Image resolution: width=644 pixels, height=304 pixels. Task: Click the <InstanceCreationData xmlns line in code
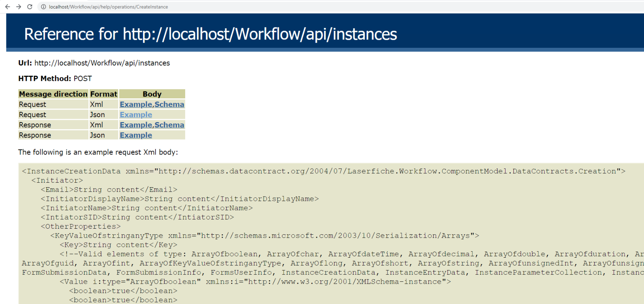323,171
